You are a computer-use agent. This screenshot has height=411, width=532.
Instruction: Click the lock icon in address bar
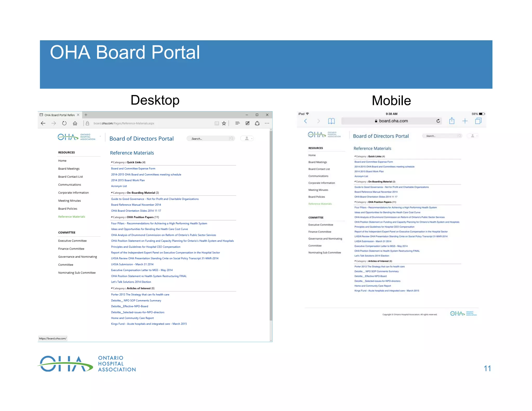[x=88, y=123]
